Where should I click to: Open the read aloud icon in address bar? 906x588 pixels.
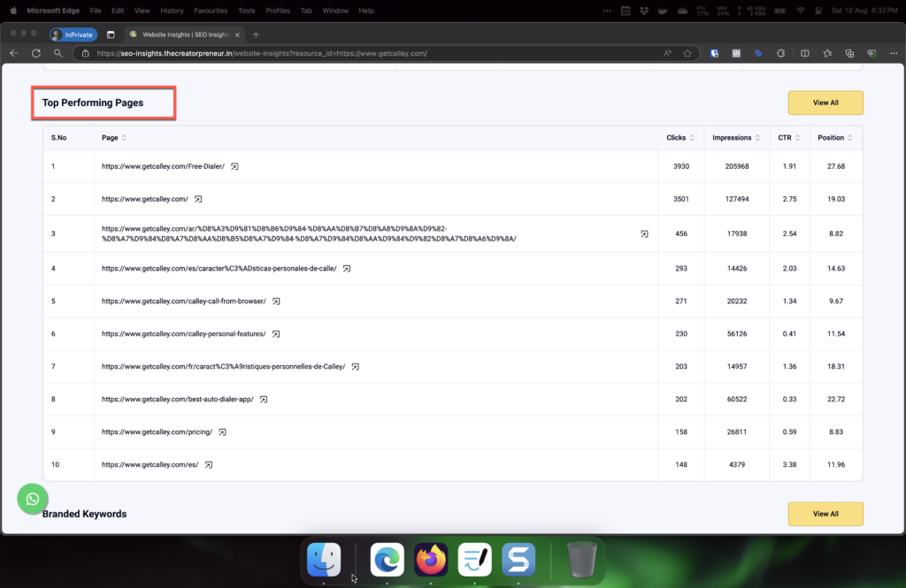tap(667, 53)
